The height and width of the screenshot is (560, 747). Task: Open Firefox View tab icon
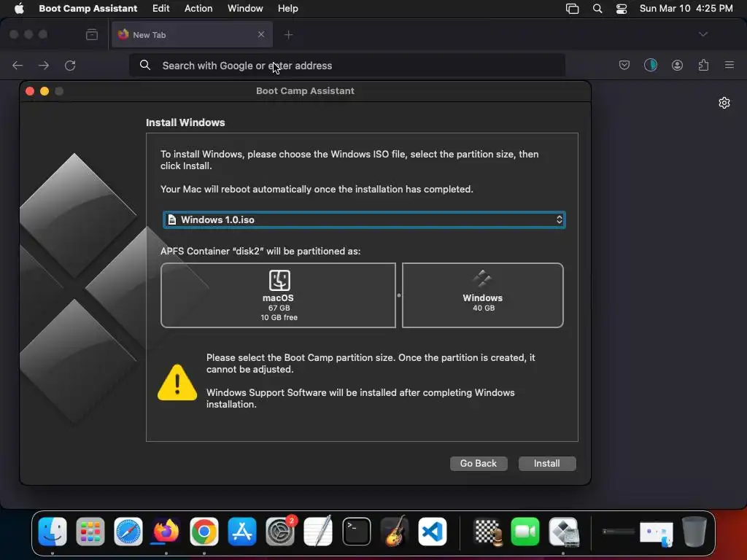tap(92, 35)
